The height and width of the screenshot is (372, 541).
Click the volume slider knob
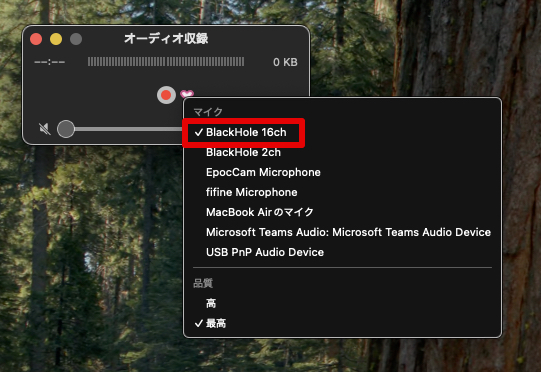pyautogui.click(x=66, y=129)
